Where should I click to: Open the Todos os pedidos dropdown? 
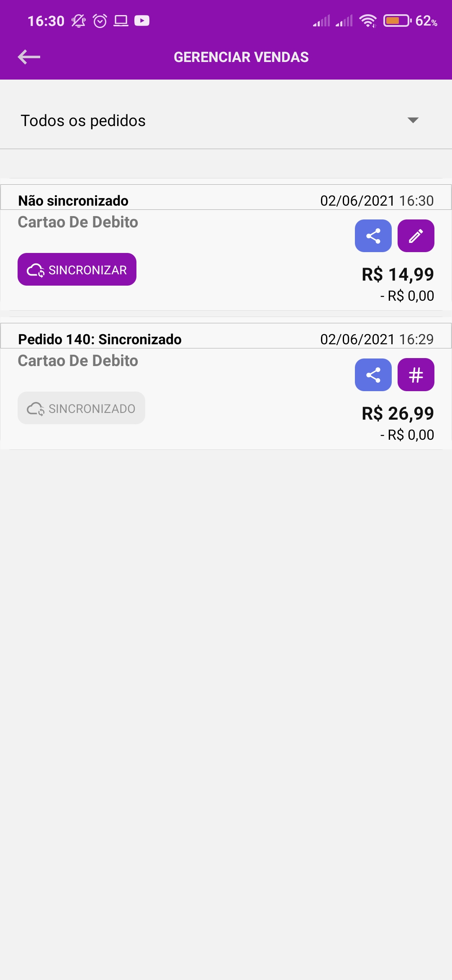(x=226, y=121)
